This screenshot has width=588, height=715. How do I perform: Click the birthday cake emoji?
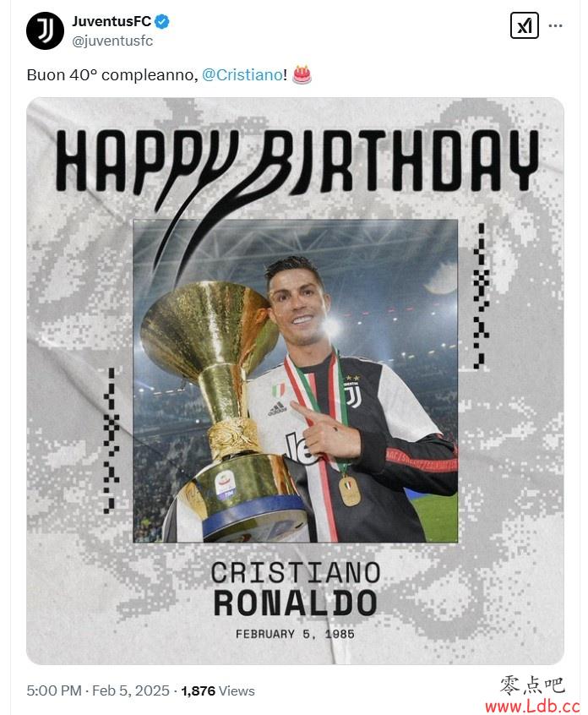[302, 74]
